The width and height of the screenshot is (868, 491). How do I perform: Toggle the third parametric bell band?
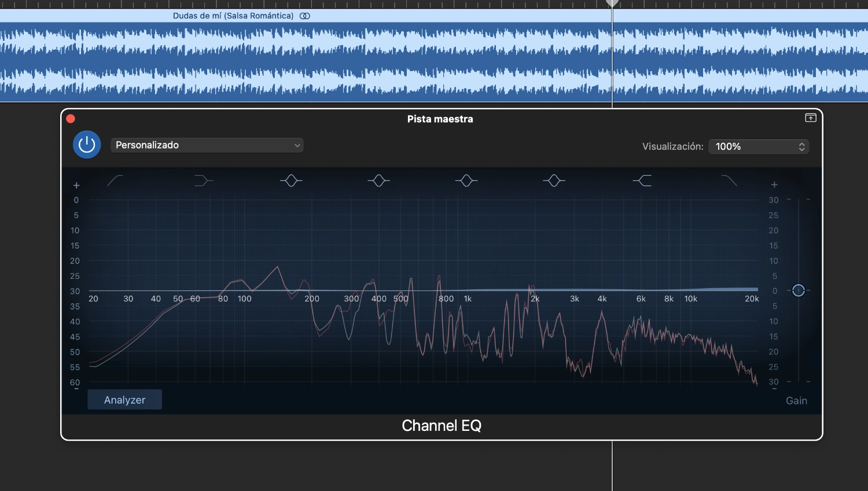tap(466, 181)
